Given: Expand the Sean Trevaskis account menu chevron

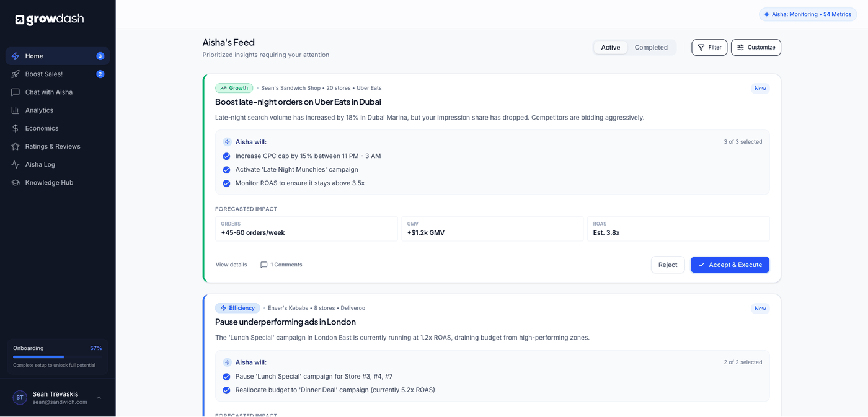Looking at the screenshot, I should pyautogui.click(x=99, y=398).
